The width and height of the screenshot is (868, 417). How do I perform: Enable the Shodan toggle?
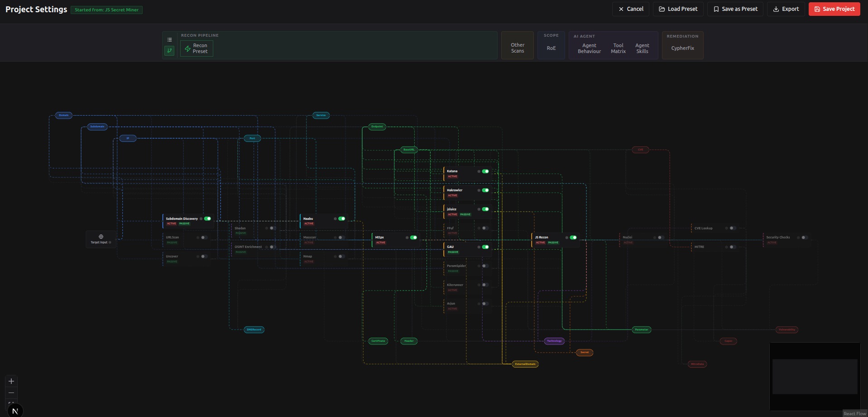coord(273,228)
